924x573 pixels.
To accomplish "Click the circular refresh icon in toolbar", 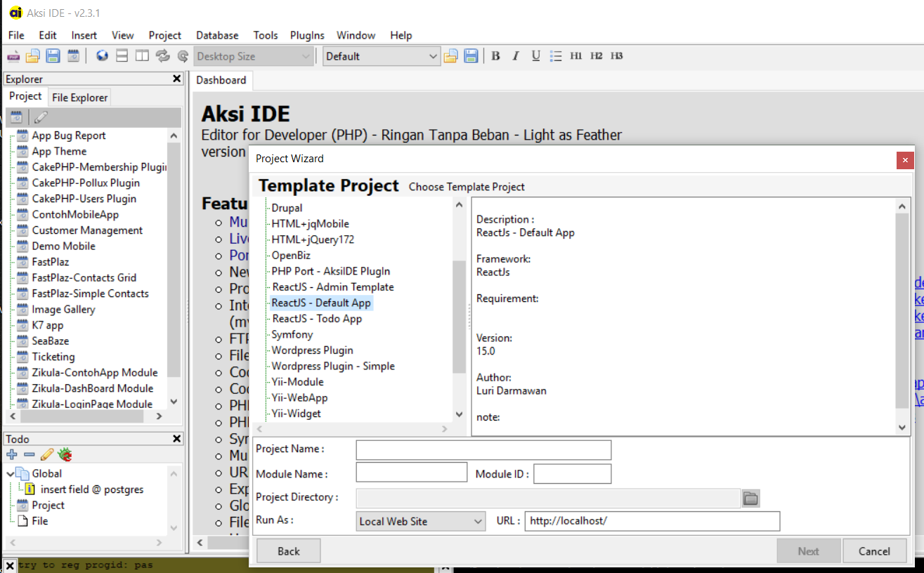I will point(183,56).
